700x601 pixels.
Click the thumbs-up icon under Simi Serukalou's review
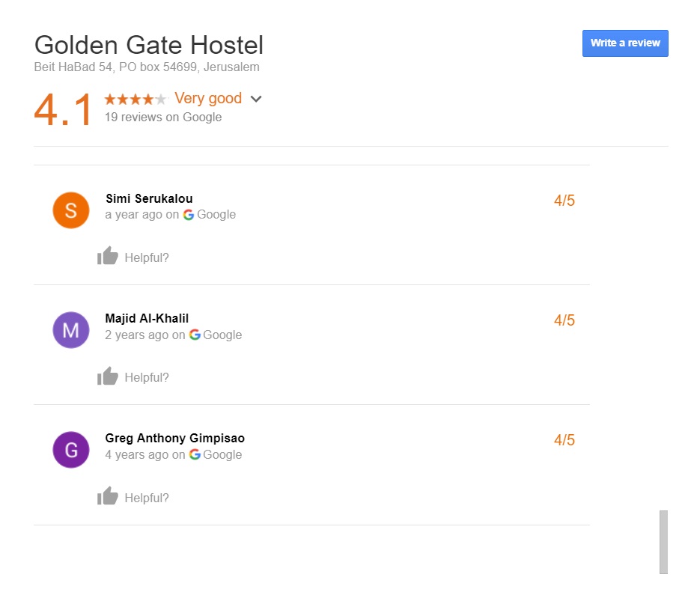click(108, 256)
